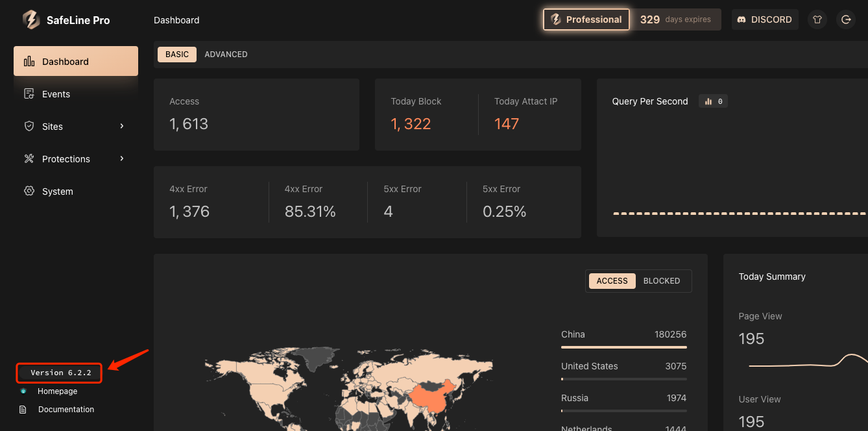Click the Version 6.2.2 label
The height and width of the screenshot is (431, 868).
(60, 373)
